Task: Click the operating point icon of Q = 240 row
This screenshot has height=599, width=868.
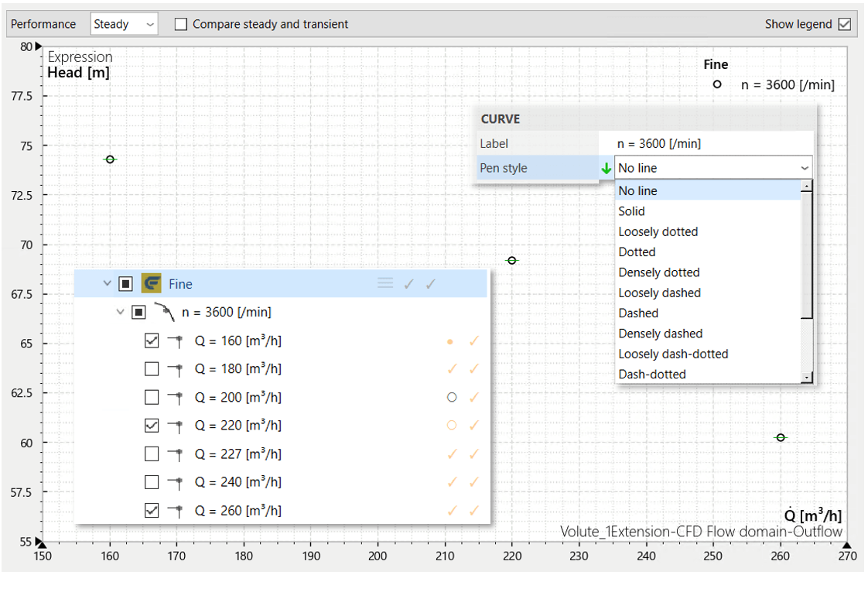Action: click(x=176, y=482)
